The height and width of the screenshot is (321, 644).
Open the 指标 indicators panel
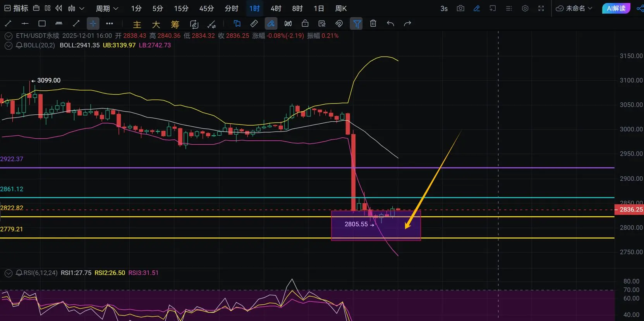pyautogui.click(x=16, y=8)
